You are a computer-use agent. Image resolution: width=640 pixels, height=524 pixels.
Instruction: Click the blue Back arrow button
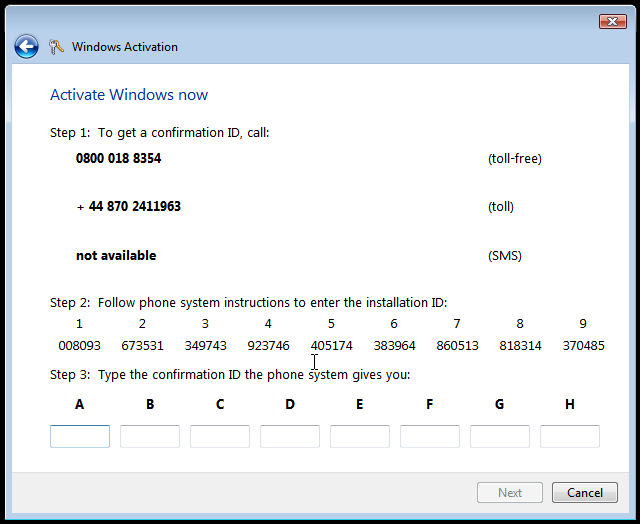tap(26, 47)
